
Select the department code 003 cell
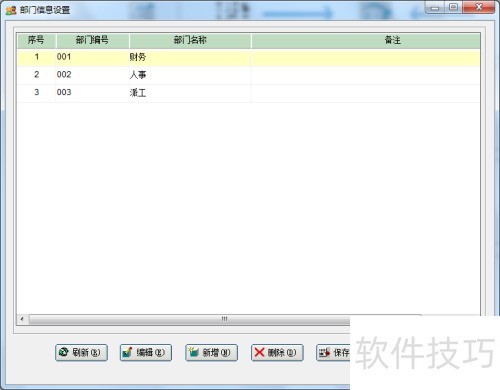[92, 92]
